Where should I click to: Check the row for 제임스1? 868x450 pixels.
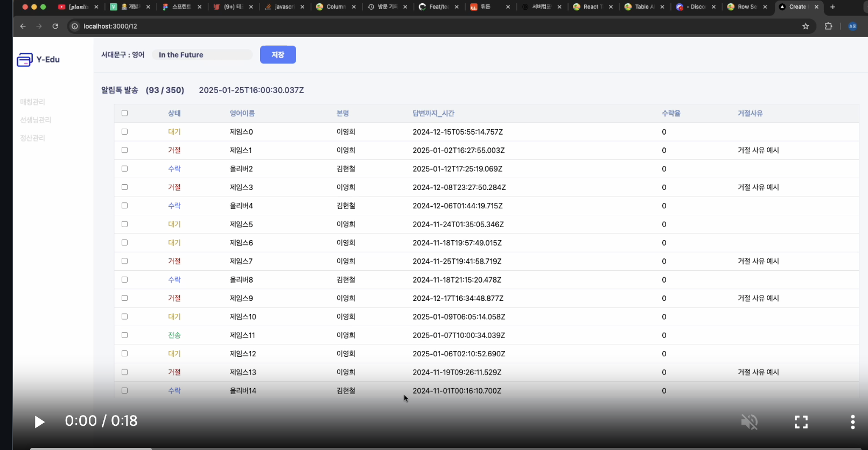(124, 150)
